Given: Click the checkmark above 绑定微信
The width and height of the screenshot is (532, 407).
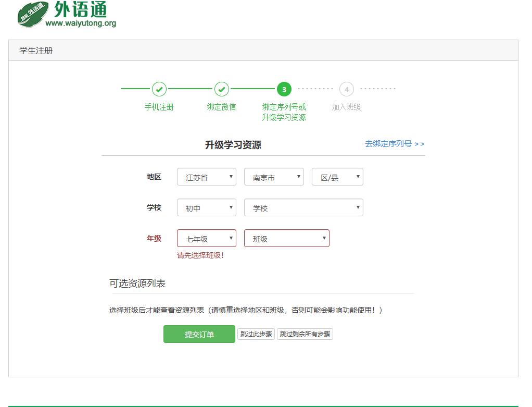Looking at the screenshot, I should point(222,89).
